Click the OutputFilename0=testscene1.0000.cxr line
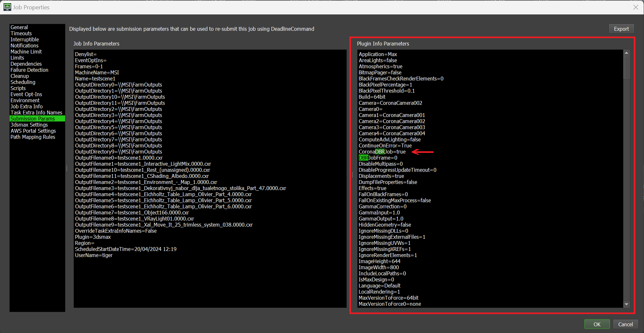 click(119, 158)
